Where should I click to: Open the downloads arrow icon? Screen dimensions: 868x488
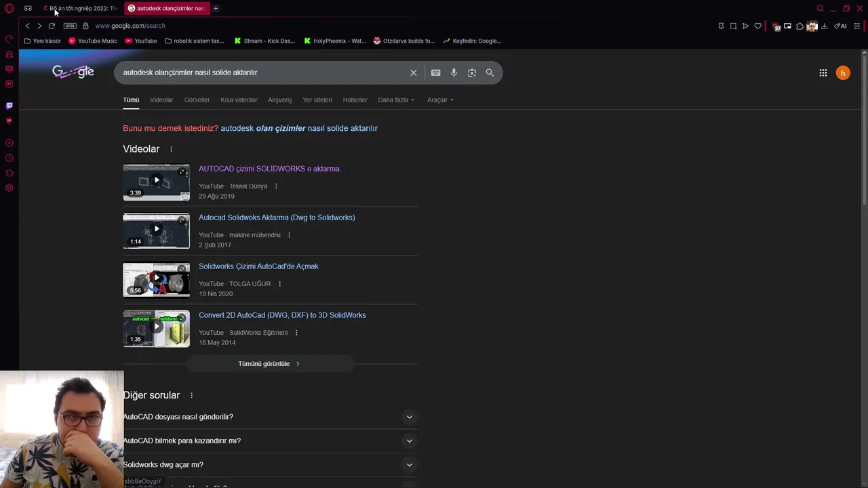point(824,26)
